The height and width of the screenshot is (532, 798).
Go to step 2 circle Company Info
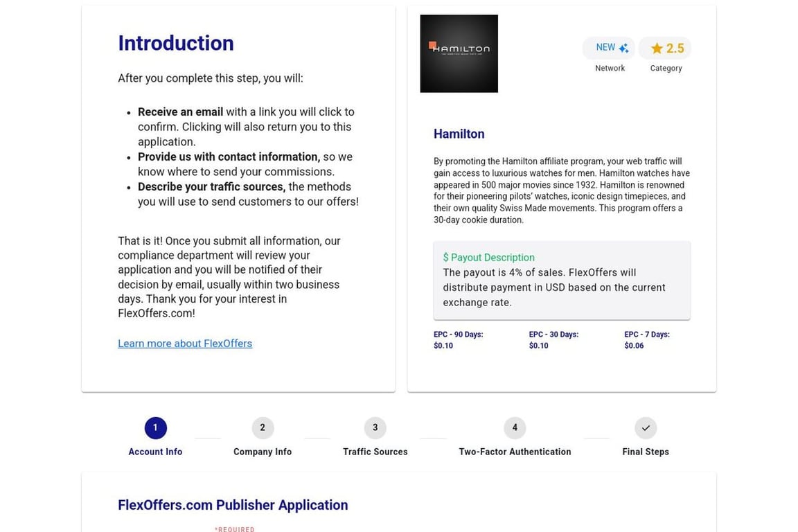[263, 427]
